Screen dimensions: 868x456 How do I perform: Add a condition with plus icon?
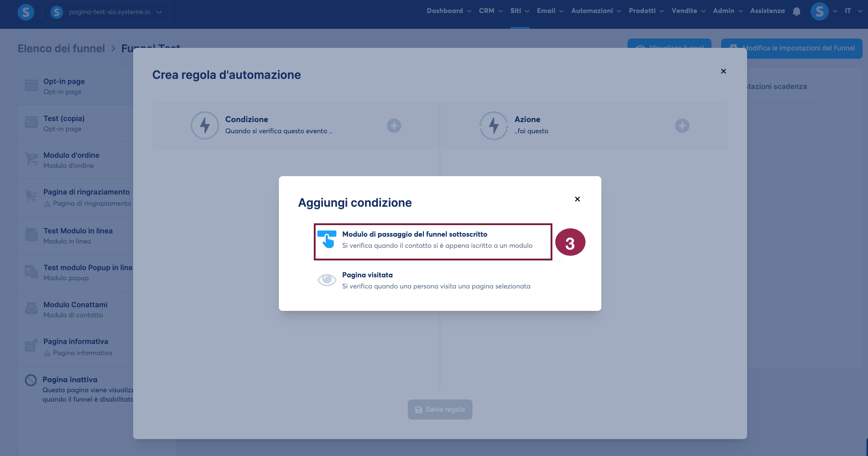coord(394,126)
